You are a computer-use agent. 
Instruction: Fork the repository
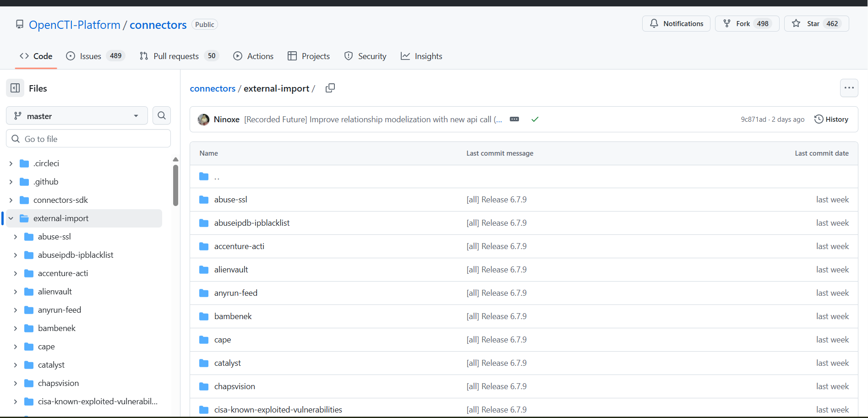[747, 23]
